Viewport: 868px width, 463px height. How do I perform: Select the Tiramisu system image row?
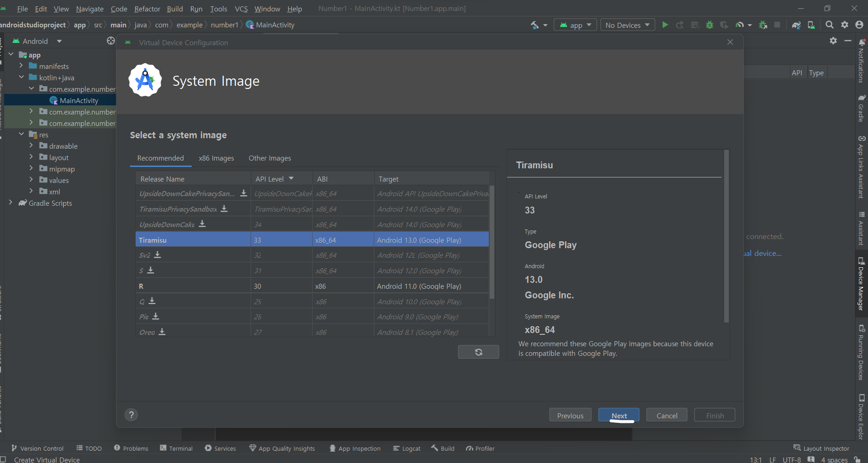point(312,240)
